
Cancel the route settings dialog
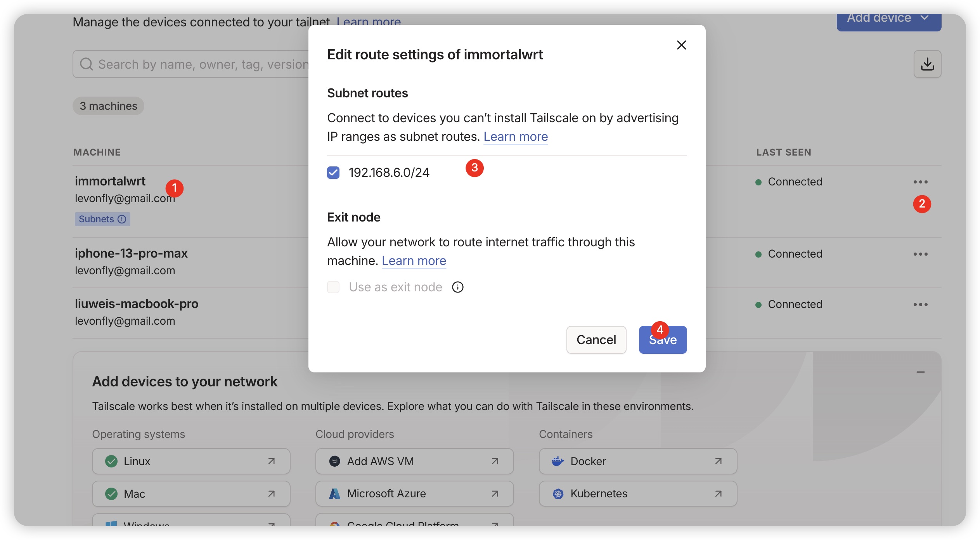(596, 340)
